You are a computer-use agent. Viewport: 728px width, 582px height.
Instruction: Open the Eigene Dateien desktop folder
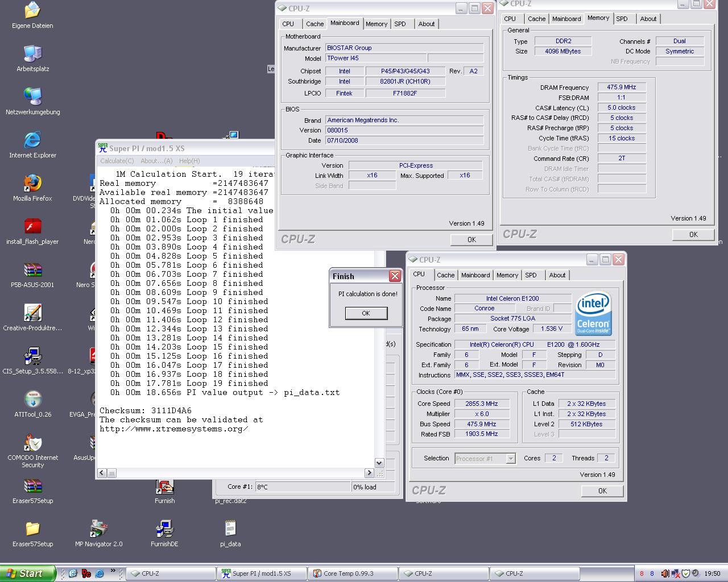click(32, 15)
